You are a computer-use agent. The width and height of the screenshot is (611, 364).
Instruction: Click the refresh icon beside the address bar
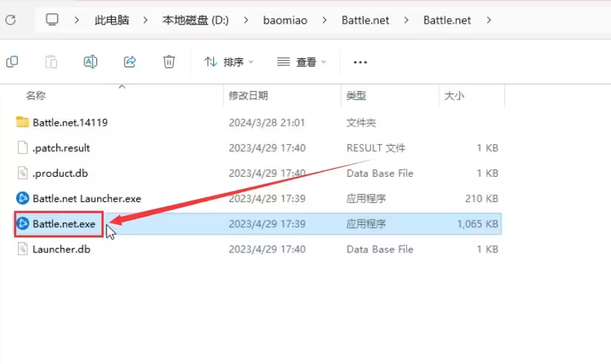10,20
